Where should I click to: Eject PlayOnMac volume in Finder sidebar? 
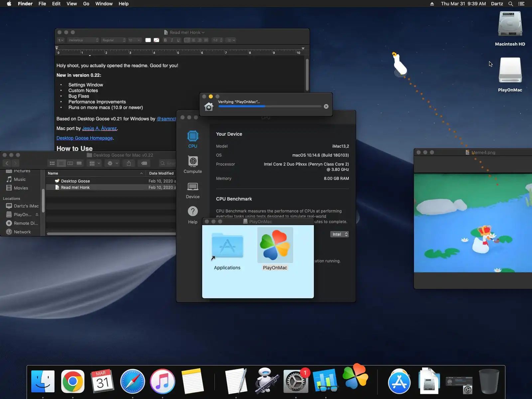pos(37,214)
